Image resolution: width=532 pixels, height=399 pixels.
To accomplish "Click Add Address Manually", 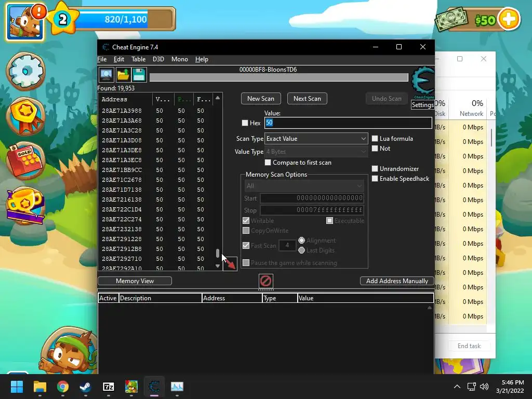I will pos(397,281).
